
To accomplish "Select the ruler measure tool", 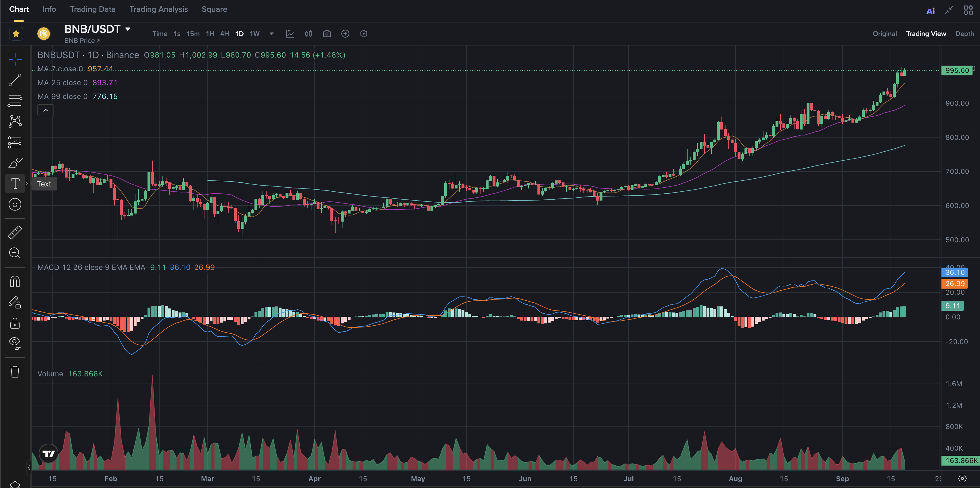I will point(15,232).
